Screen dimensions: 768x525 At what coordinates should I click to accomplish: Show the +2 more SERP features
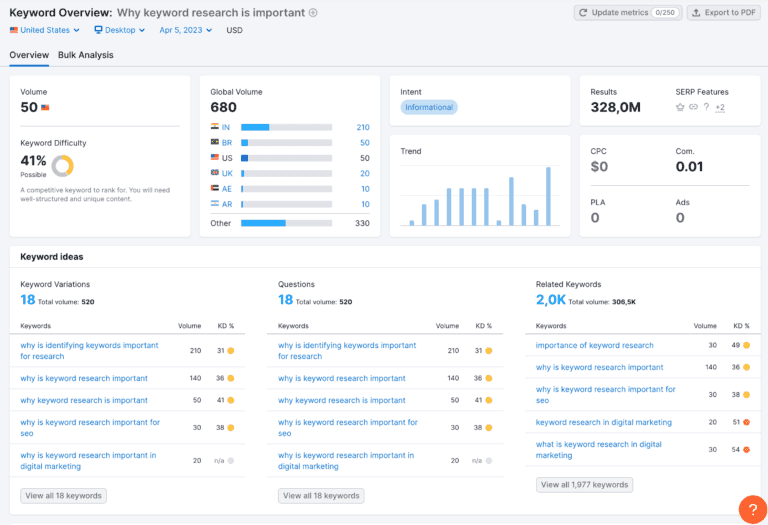coord(720,108)
